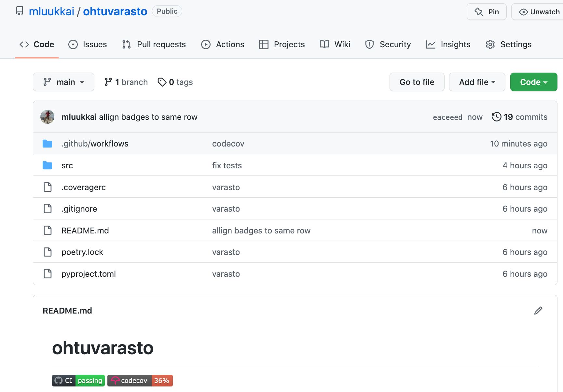
Task: Open the green Code dropdown
Action: (x=533, y=82)
